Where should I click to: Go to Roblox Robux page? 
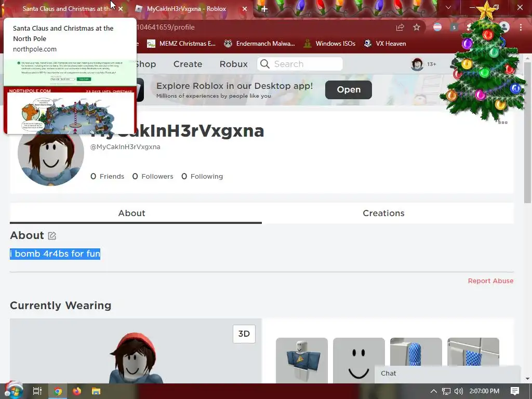pos(233,64)
